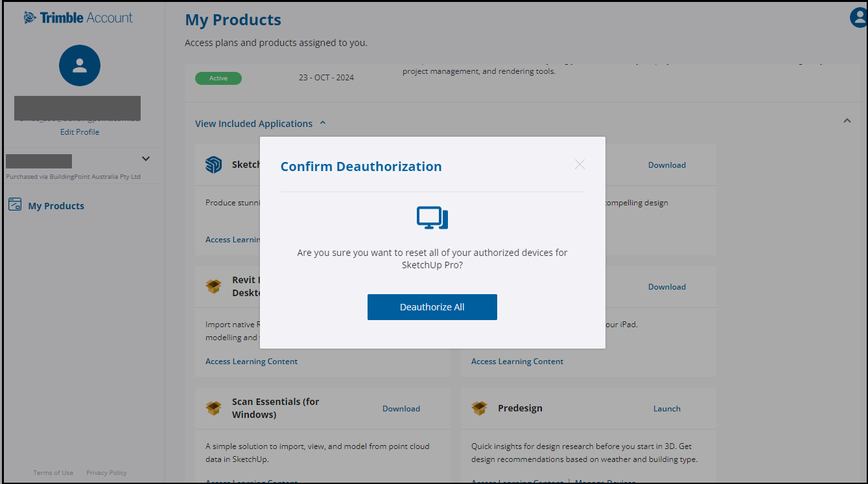Click Download in the iPad app card
The image size is (868, 484).
pos(667,287)
